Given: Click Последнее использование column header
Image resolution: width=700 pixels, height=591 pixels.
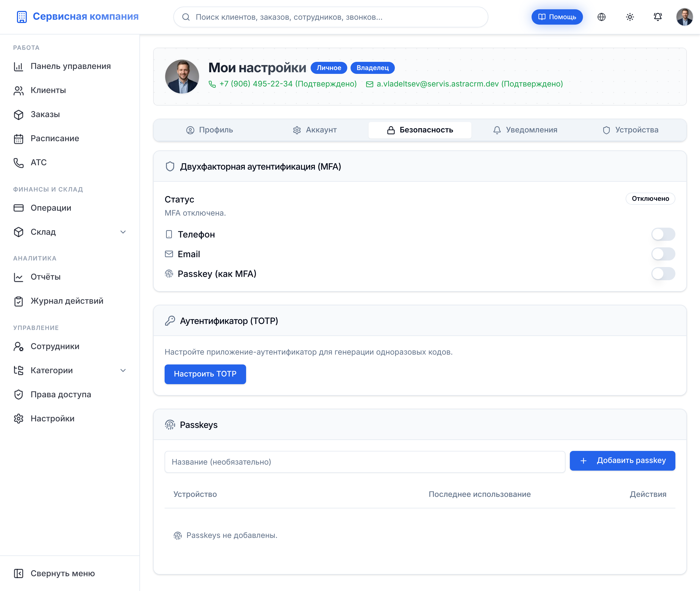Looking at the screenshot, I should 479,494.
